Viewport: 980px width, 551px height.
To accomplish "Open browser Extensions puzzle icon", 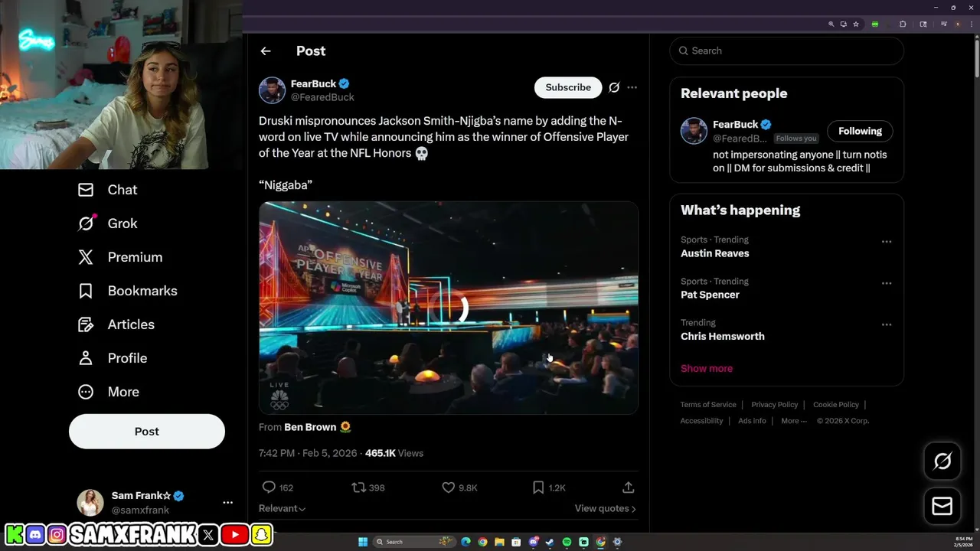I will pyautogui.click(x=903, y=24).
